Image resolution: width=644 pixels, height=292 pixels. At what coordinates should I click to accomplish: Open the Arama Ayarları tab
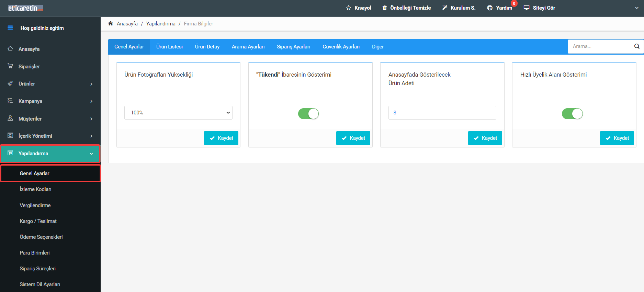[x=248, y=47]
